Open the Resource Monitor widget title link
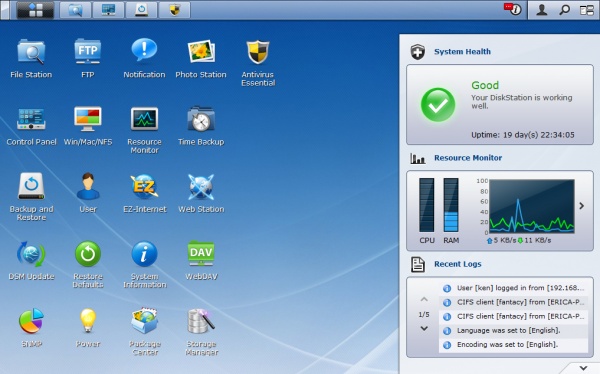The width and height of the screenshot is (600, 374). point(468,158)
